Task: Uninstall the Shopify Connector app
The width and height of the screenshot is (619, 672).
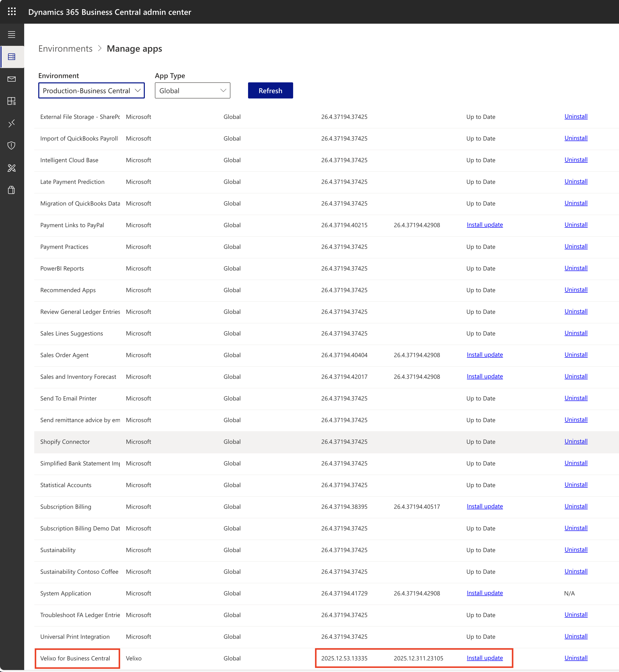Action: pyautogui.click(x=575, y=441)
